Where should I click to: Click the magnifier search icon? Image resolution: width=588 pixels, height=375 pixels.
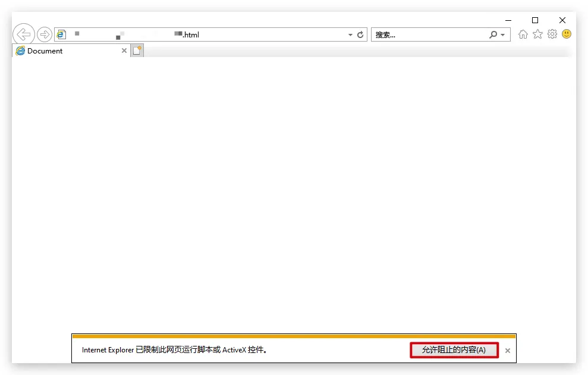click(x=493, y=35)
